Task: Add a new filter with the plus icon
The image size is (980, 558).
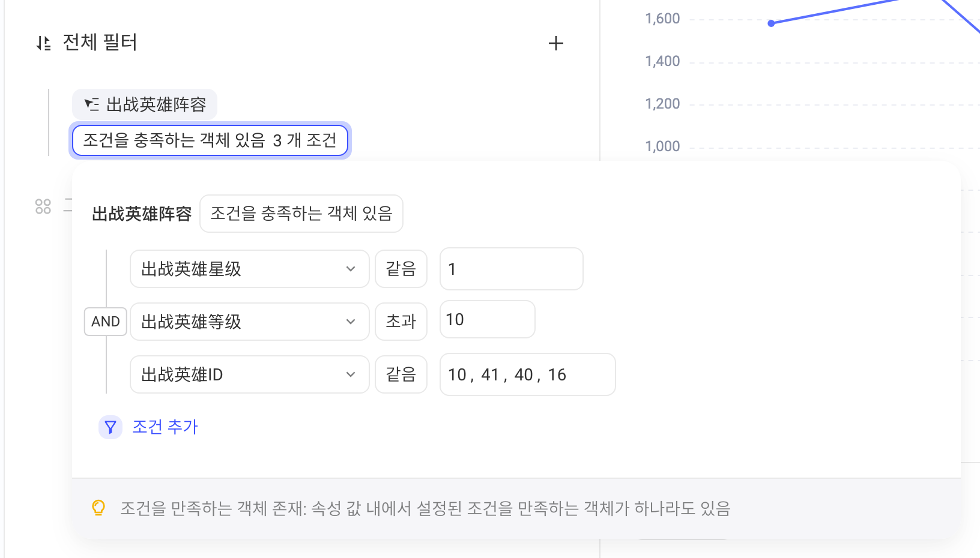Action: click(556, 43)
